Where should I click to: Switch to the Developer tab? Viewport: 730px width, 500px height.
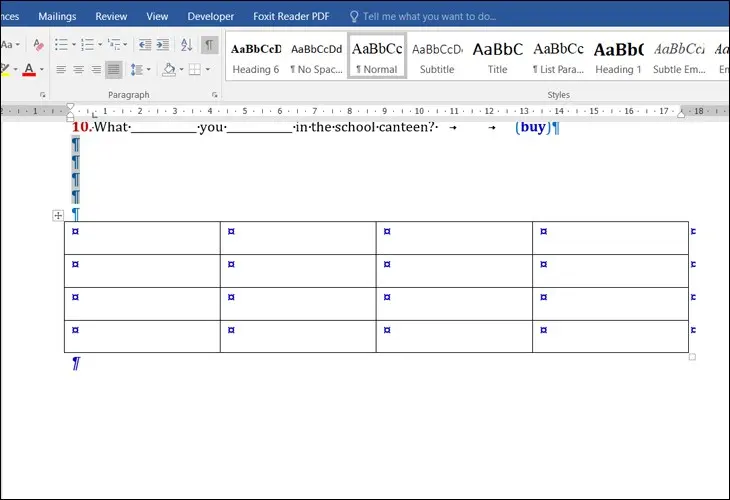(210, 16)
